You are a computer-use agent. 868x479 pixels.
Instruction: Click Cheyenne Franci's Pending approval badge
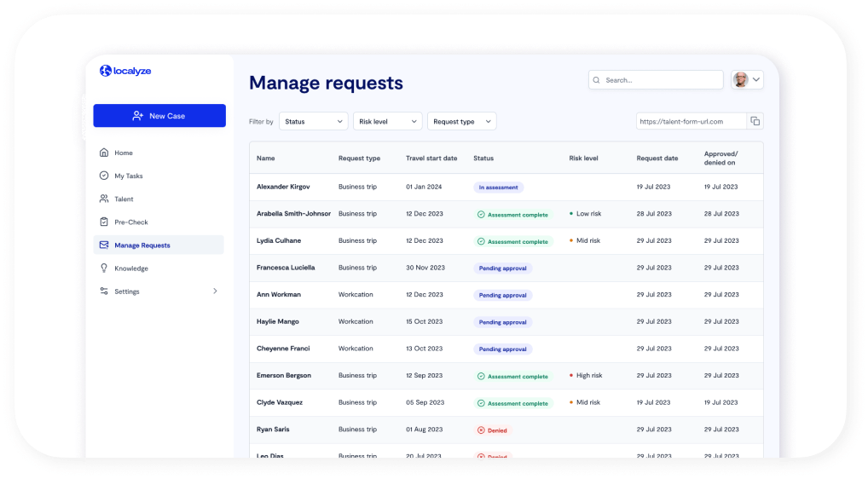pyautogui.click(x=503, y=349)
